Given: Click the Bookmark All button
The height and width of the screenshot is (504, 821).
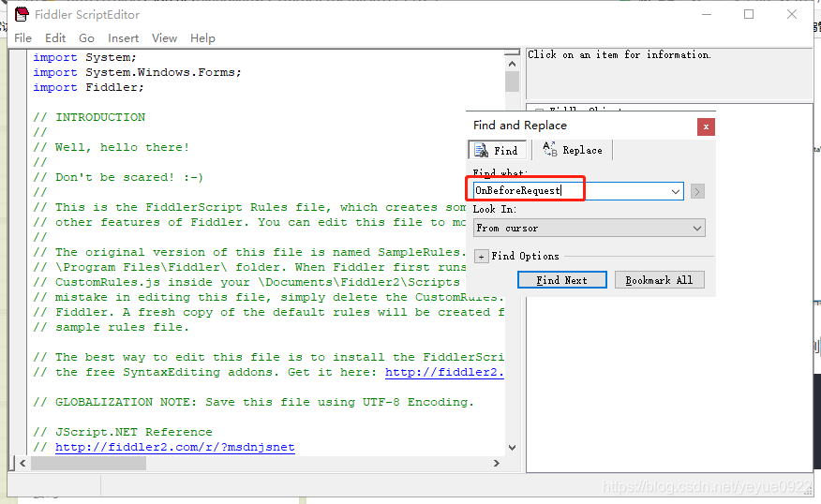Looking at the screenshot, I should (659, 280).
